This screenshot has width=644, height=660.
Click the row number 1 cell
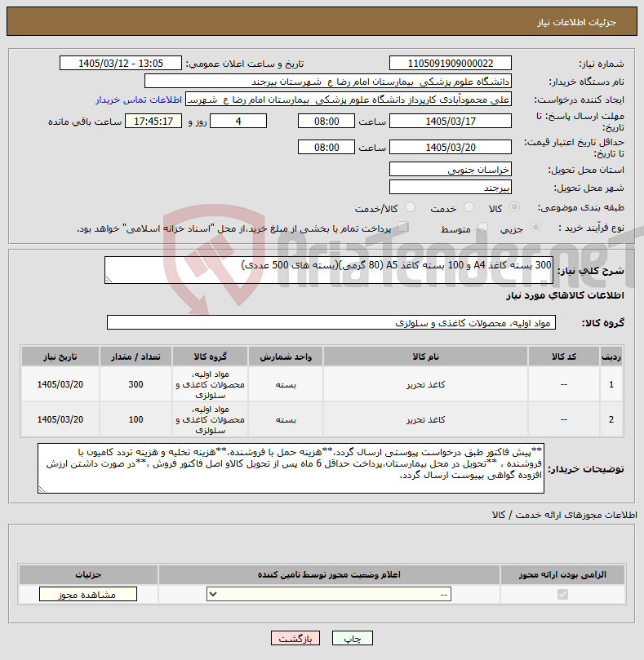pos(611,384)
